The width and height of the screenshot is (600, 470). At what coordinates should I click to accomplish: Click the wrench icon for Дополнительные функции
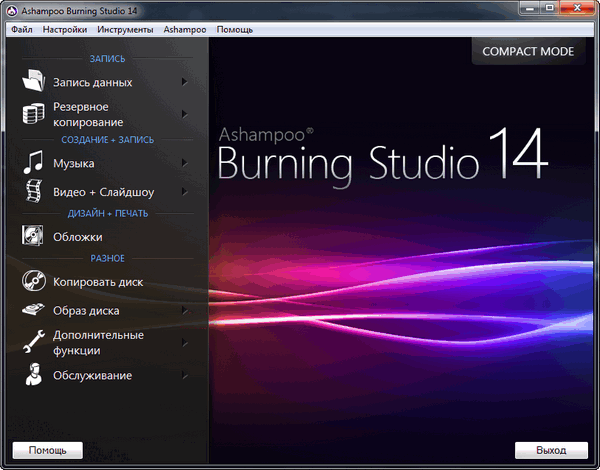[34, 341]
